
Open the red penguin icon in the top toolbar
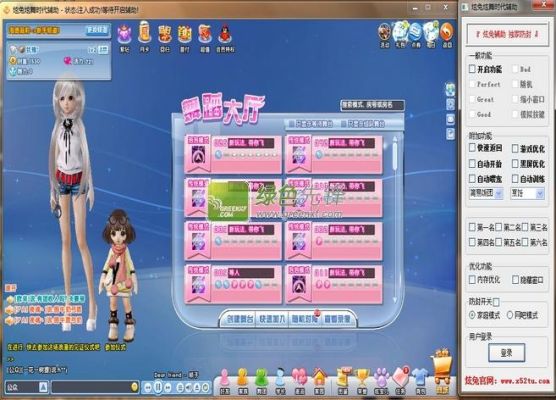point(225,35)
